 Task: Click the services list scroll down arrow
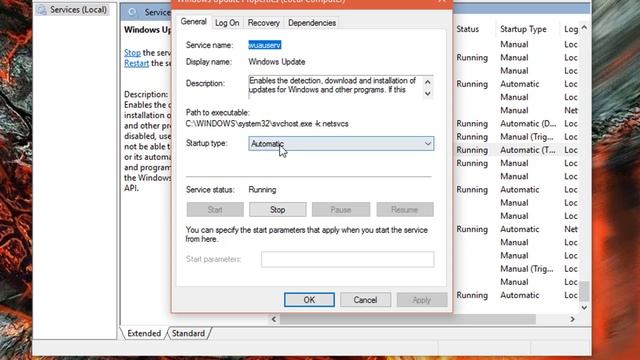584,307
